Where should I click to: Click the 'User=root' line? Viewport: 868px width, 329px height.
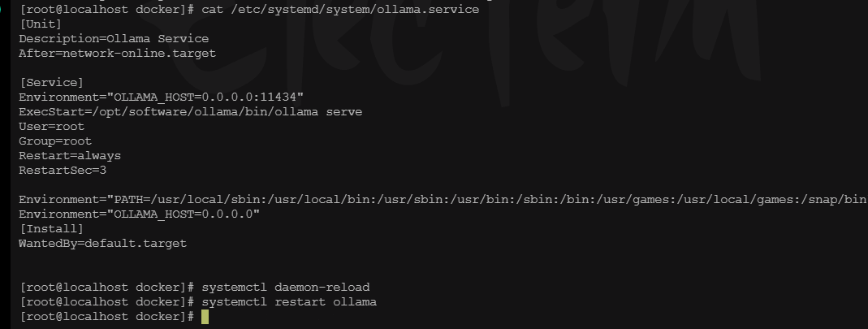point(51,126)
